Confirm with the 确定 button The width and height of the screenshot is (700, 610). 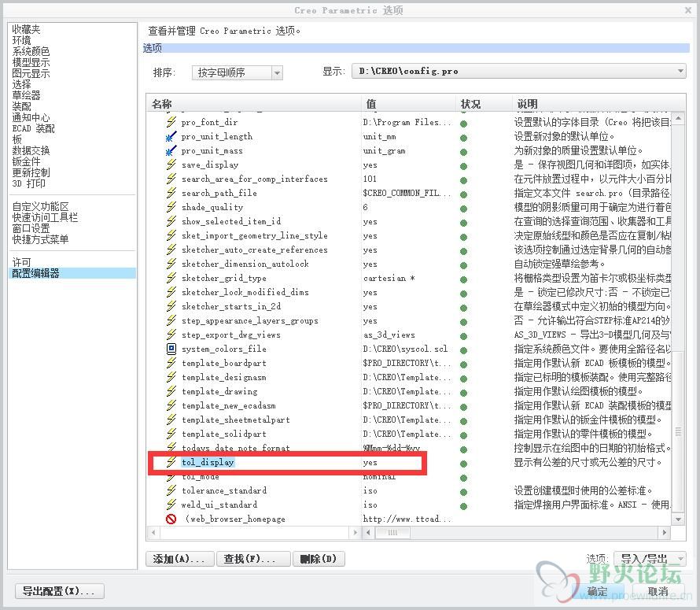[x=597, y=592]
